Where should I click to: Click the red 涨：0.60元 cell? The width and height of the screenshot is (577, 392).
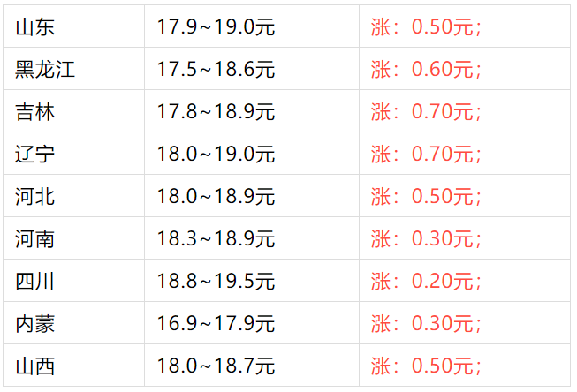tap(426, 69)
